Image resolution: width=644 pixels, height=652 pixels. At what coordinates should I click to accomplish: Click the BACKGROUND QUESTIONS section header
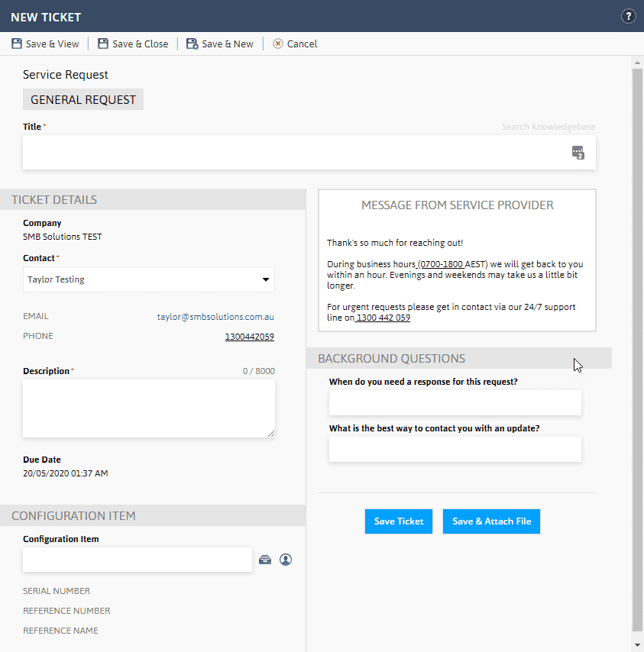[x=459, y=358]
